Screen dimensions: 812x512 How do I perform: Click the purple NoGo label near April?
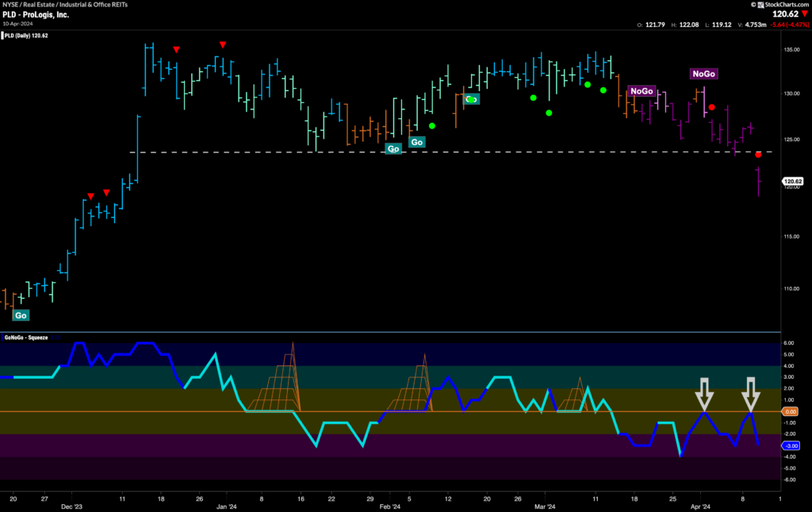703,74
